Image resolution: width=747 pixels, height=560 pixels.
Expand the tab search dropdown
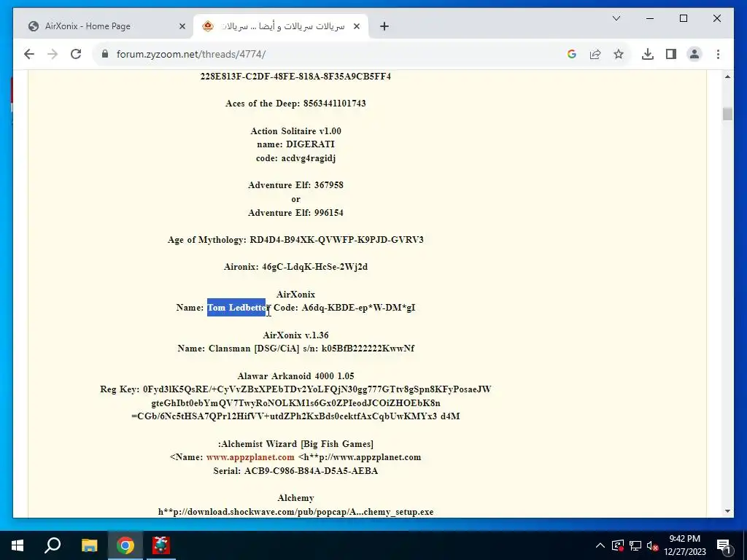pos(616,18)
